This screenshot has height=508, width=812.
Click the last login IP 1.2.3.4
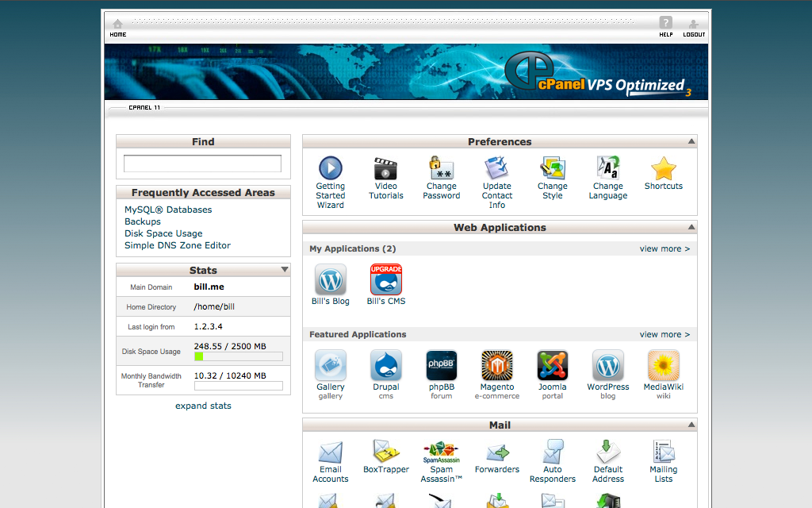point(209,326)
